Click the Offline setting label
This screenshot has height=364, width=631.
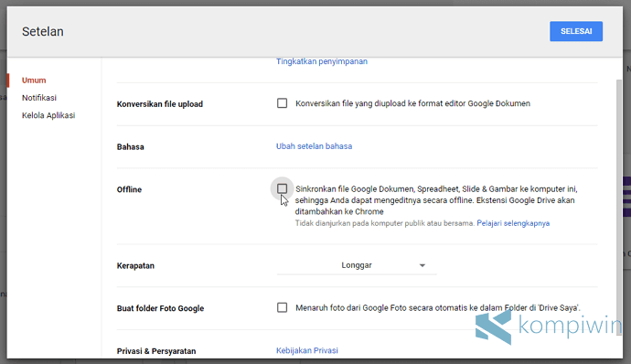pyautogui.click(x=129, y=189)
